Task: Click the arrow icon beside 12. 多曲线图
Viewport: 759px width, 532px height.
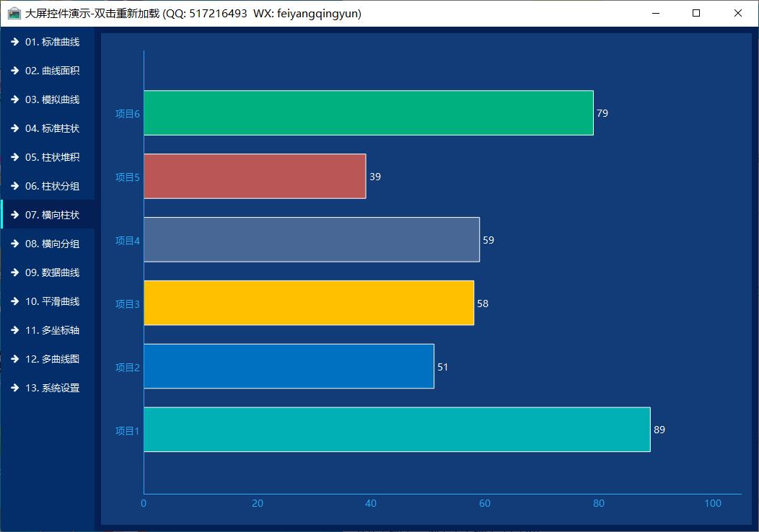Action: tap(14, 359)
